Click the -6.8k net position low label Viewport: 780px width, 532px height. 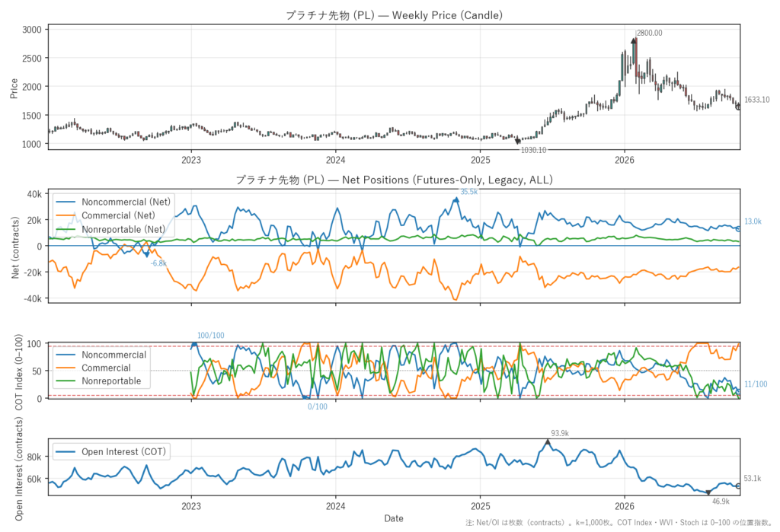158,263
